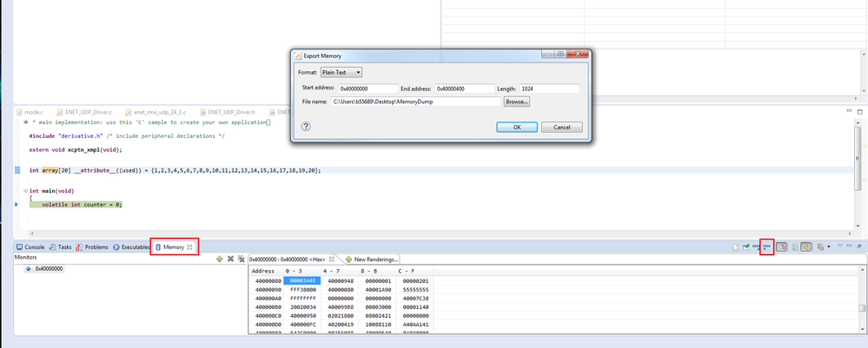Click the Pin Memory Monitor icon

[746, 246]
